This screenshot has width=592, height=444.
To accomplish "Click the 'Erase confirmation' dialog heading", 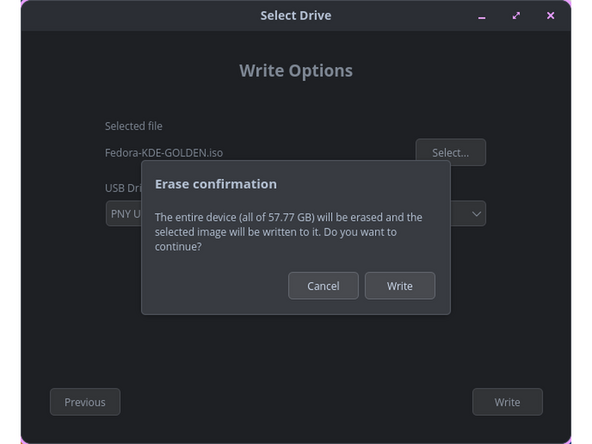I will [x=216, y=184].
